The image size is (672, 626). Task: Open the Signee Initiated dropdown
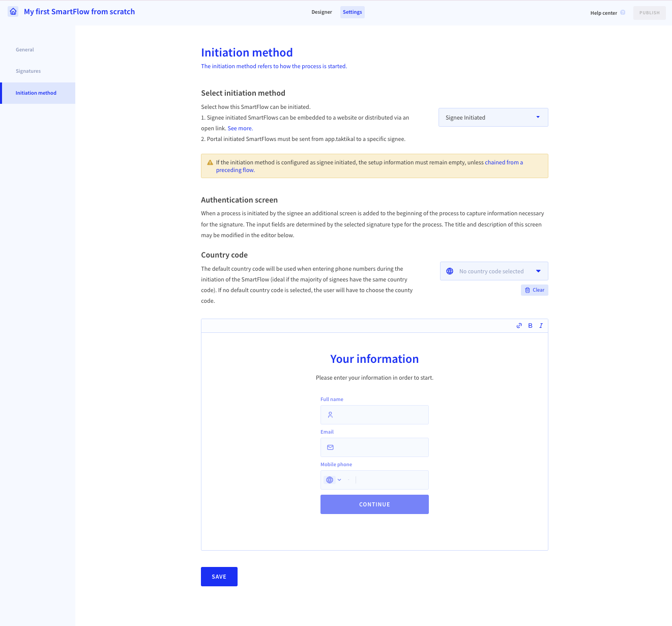tap(493, 118)
